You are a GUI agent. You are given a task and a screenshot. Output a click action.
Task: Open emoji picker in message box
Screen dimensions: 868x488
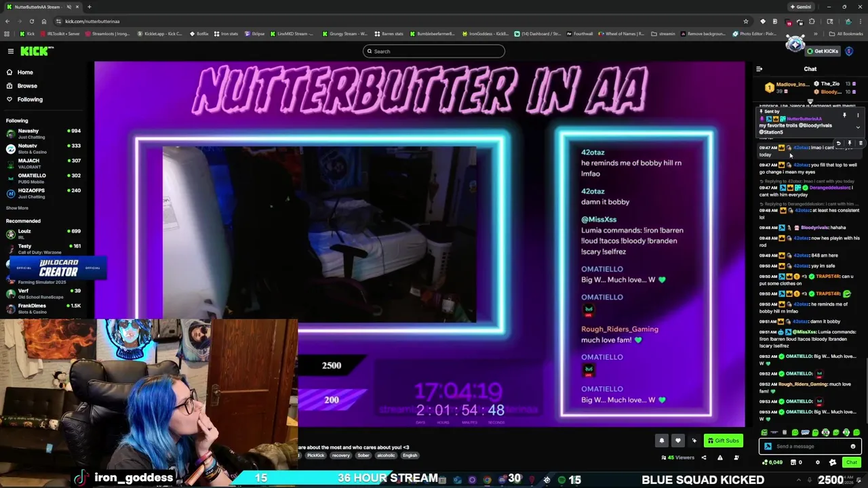(x=853, y=446)
